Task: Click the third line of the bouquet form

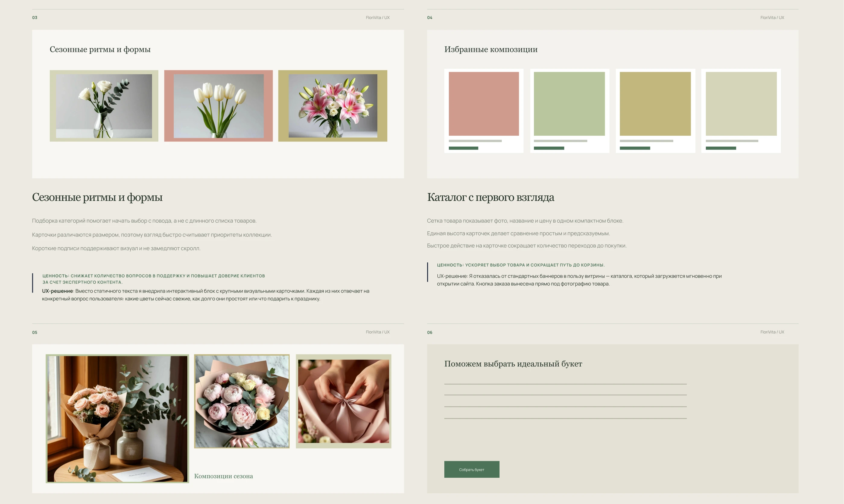Action: click(x=566, y=407)
